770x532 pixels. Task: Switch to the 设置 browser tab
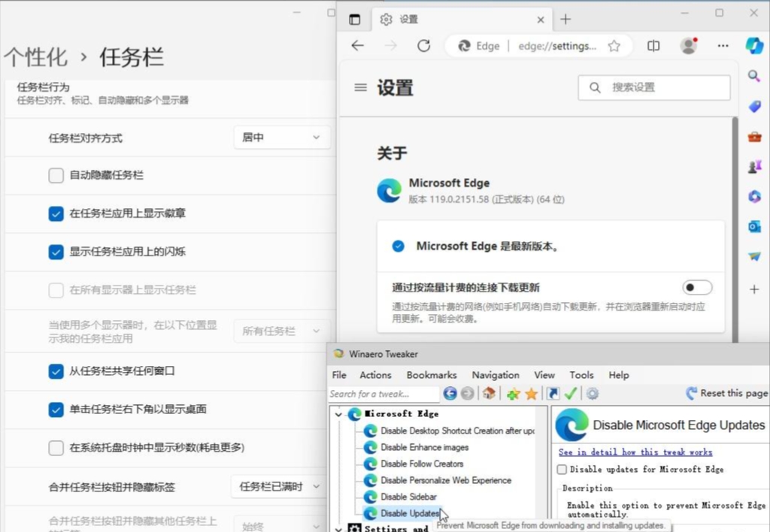(421, 20)
